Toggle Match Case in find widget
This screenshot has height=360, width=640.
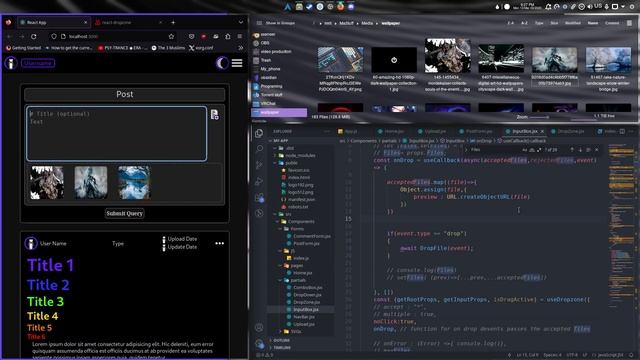524,150
